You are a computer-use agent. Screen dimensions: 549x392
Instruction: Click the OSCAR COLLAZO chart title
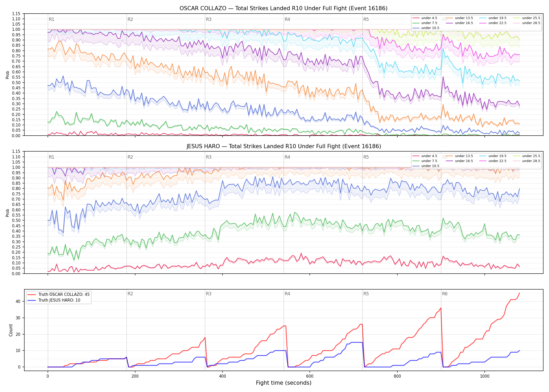point(283,8)
